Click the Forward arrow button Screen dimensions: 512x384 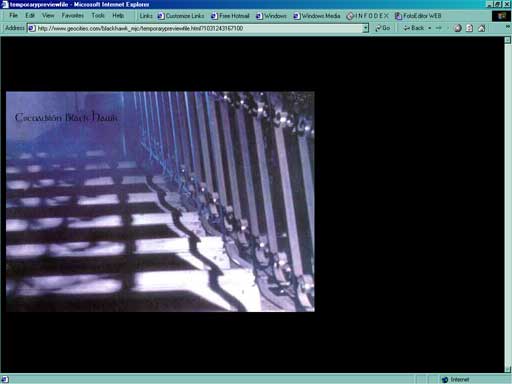point(439,28)
